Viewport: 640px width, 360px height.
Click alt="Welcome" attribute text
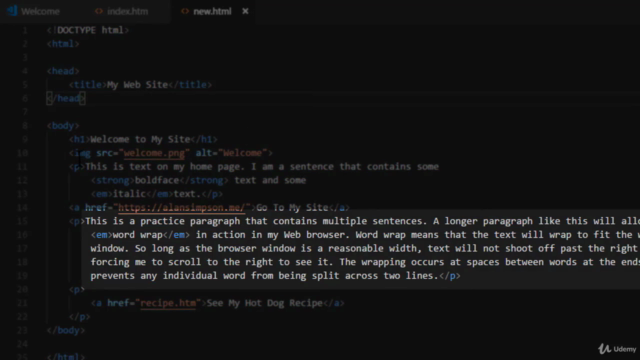(231, 153)
